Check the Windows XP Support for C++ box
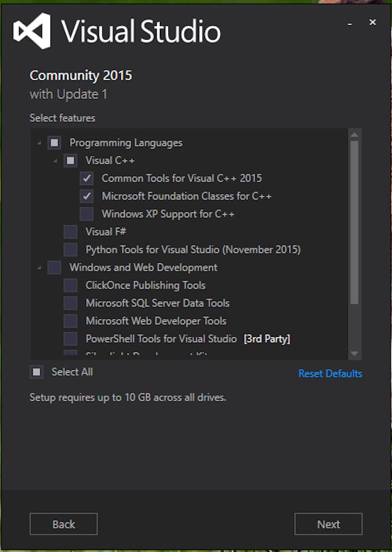This screenshot has height=552, width=392. coord(87,214)
